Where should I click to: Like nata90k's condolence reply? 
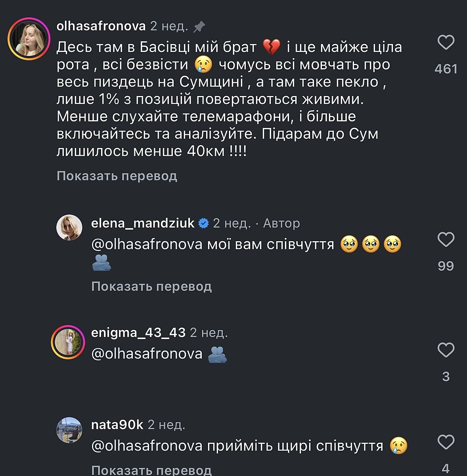pyautogui.click(x=446, y=442)
